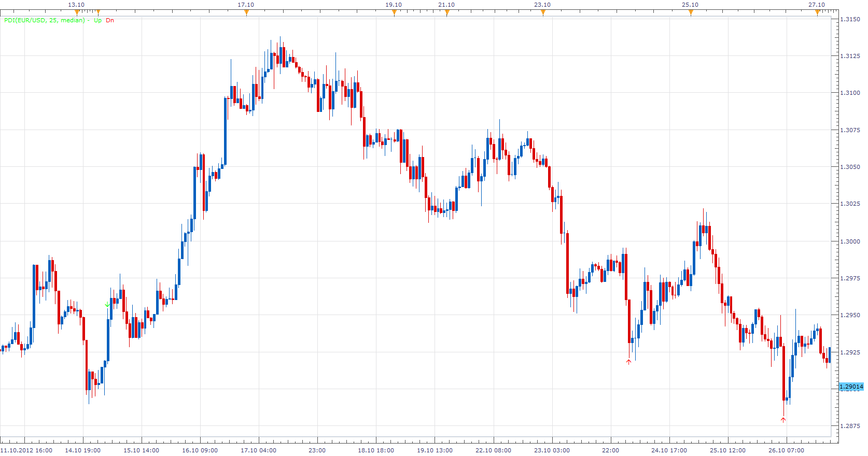
Task: Click the 1.3100 price axis label
Action: (x=850, y=93)
